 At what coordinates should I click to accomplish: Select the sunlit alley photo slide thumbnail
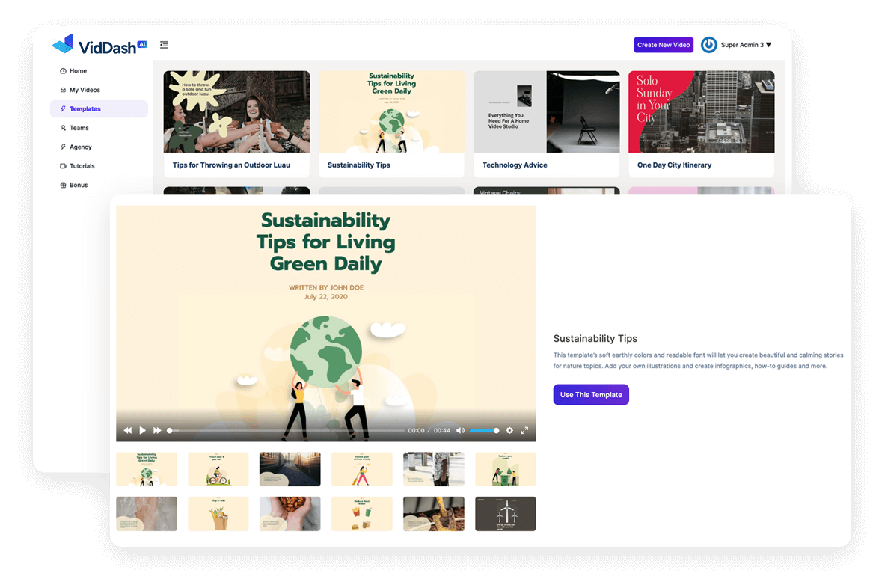290,469
